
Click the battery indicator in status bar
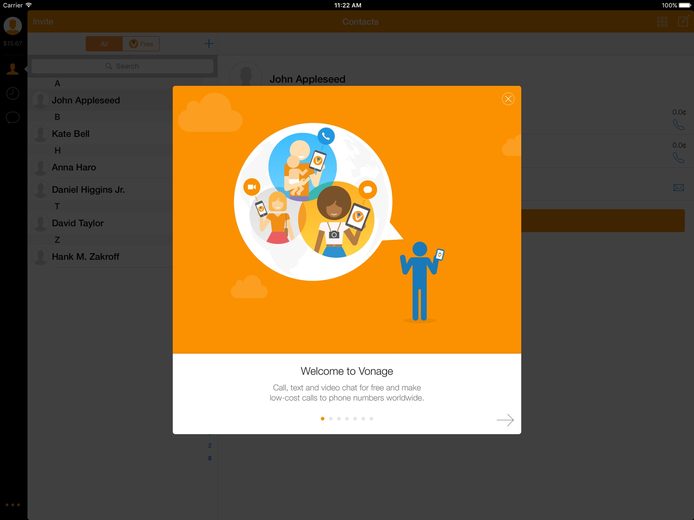(684, 5)
